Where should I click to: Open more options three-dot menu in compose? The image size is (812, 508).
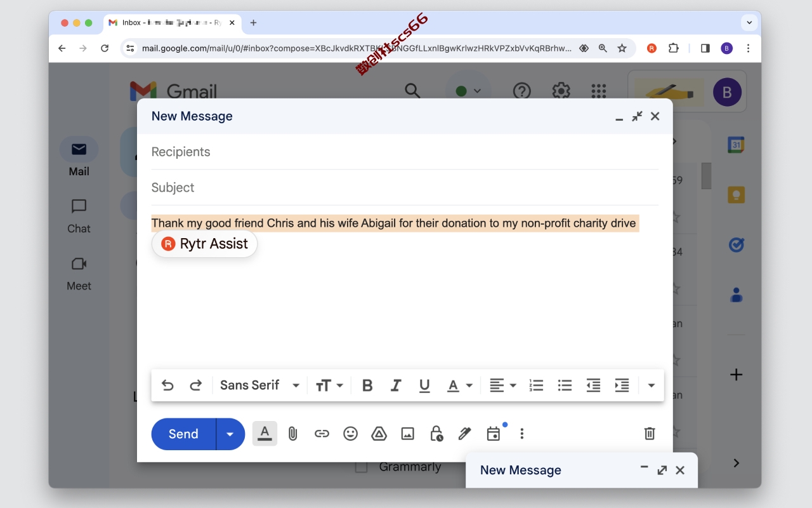[522, 434]
